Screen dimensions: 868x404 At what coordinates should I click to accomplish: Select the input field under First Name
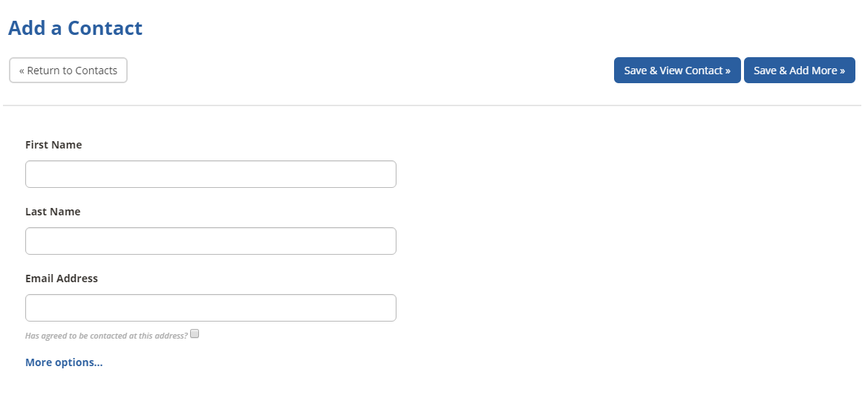(211, 175)
